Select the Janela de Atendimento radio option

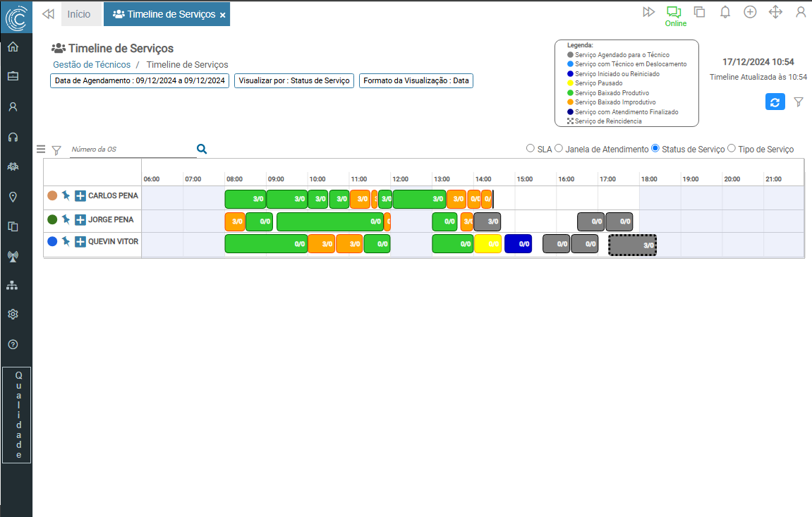tap(559, 149)
